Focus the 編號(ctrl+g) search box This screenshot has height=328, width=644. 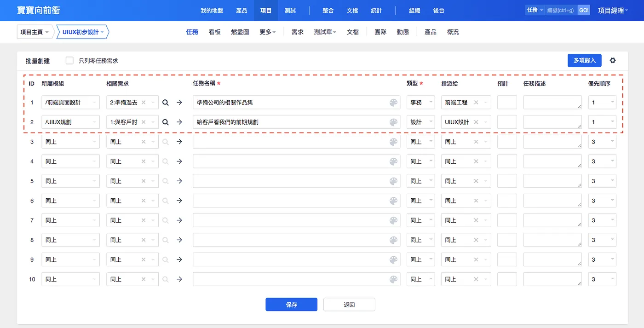[561, 10]
